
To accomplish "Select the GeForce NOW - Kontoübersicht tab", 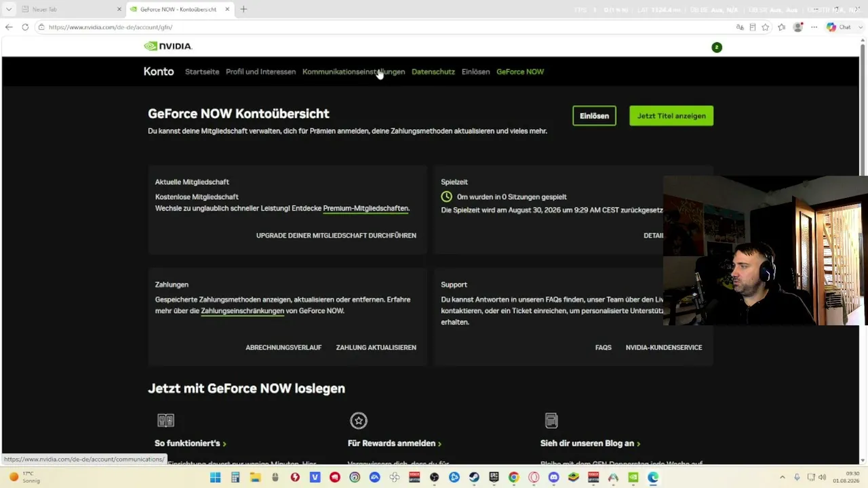I will pos(180,9).
